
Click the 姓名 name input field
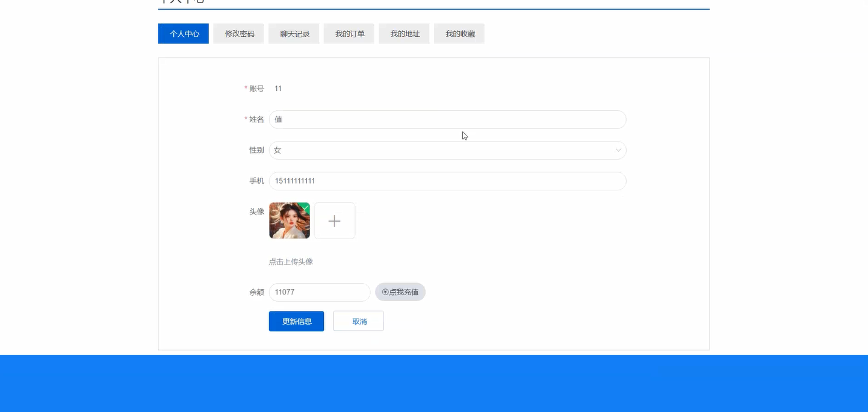coord(447,119)
